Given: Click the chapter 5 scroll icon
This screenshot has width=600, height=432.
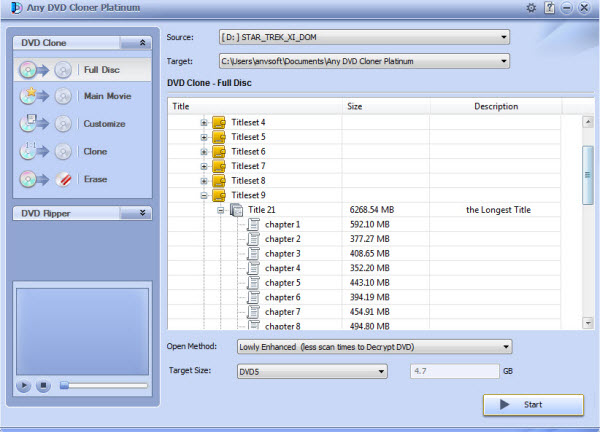Looking at the screenshot, I should point(253,282).
